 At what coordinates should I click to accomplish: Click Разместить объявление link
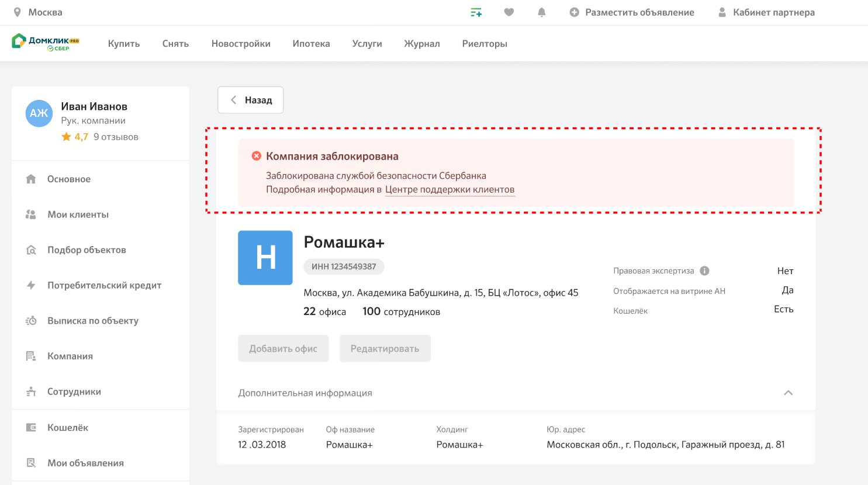click(640, 12)
